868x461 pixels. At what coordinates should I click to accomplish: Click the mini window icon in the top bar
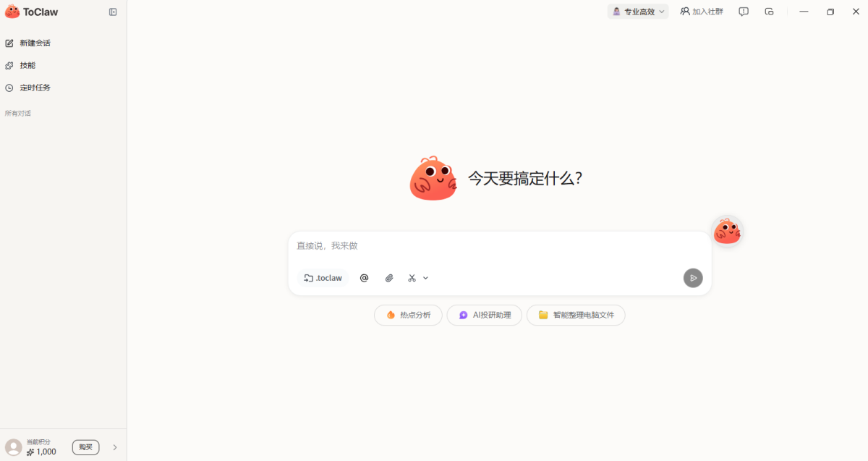click(x=770, y=12)
